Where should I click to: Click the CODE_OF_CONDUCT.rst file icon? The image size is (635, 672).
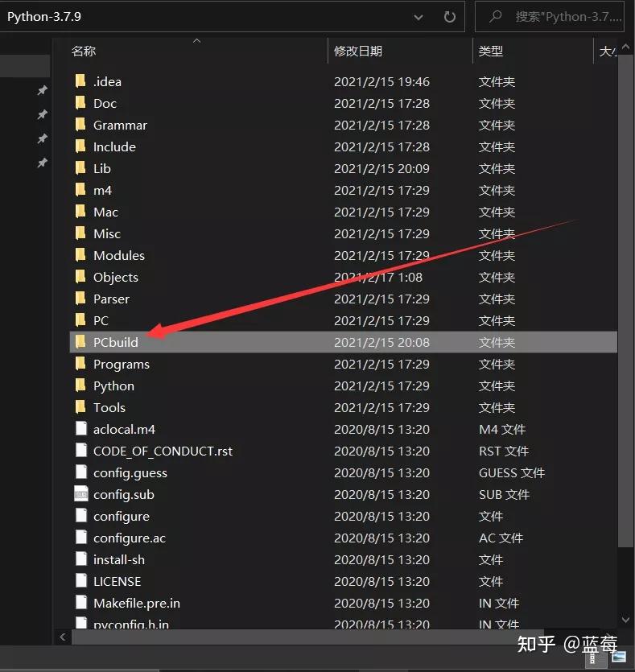coord(81,451)
